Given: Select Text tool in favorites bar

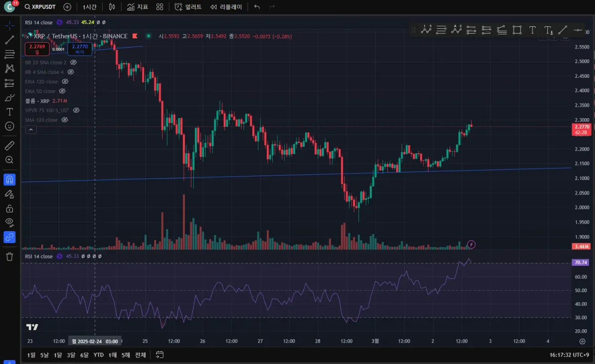Looking at the screenshot, I should pyautogui.click(x=533, y=30).
